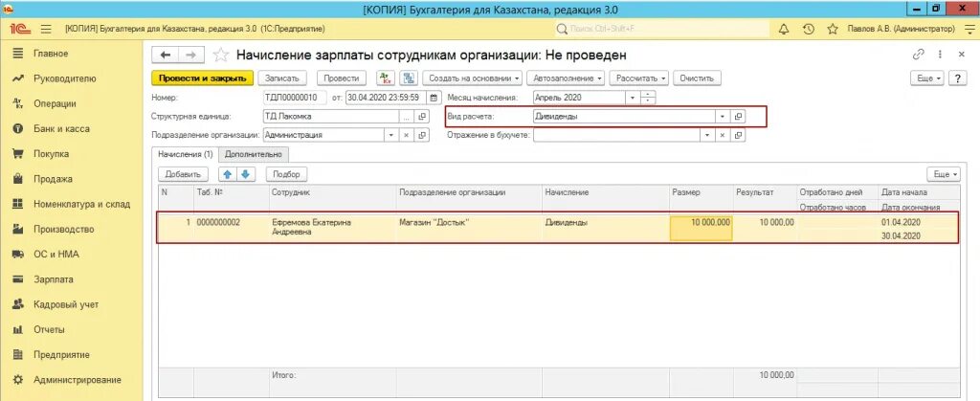Image resolution: width=980 pixels, height=401 pixels.
Task: Open the Покупка section
Action: (x=52, y=154)
